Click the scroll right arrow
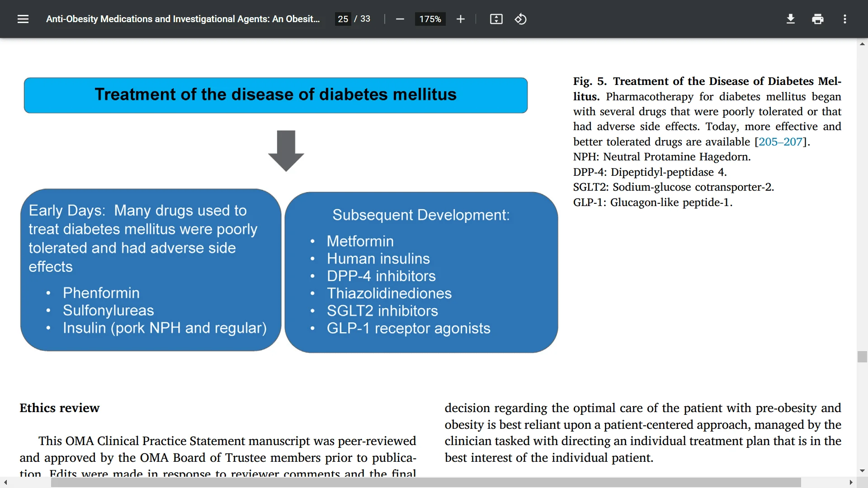 pyautogui.click(x=851, y=483)
